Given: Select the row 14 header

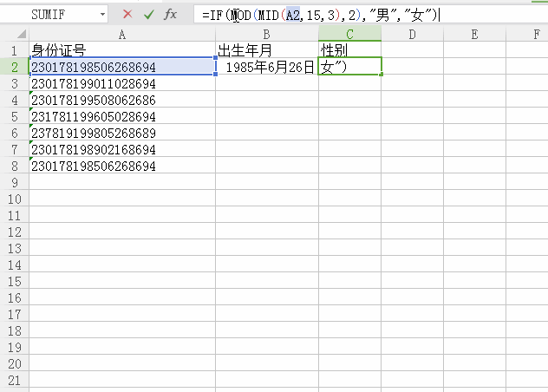Looking at the screenshot, I should point(15,265).
